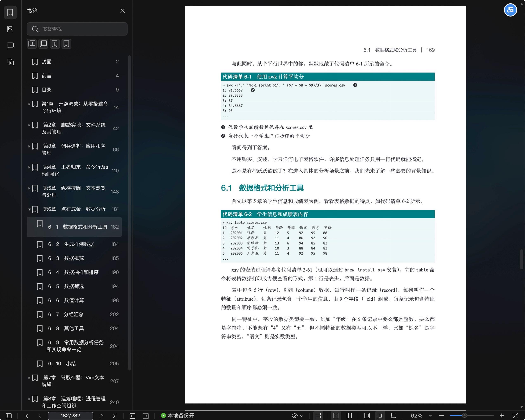Set zoom to actual size icon
Screen dimensions: 525x420
[367, 416]
